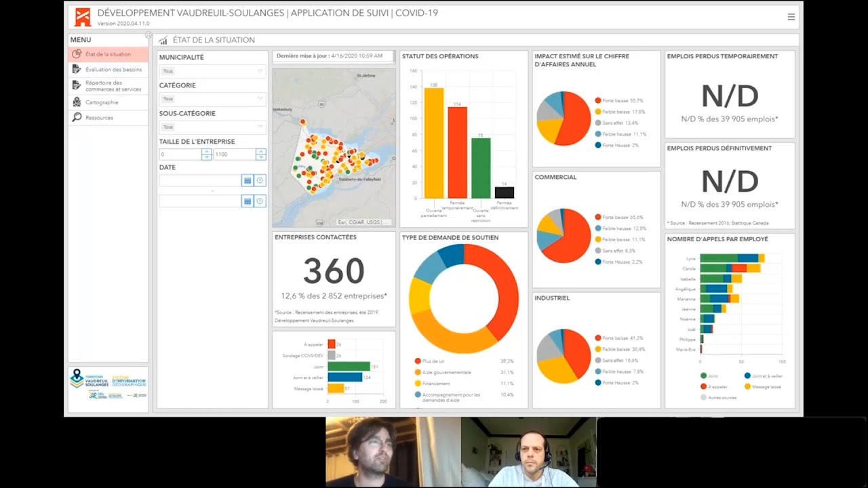The image size is (868, 488).
Task: Click the Esri, CGIAR, USGS map attribution
Action: (x=363, y=222)
